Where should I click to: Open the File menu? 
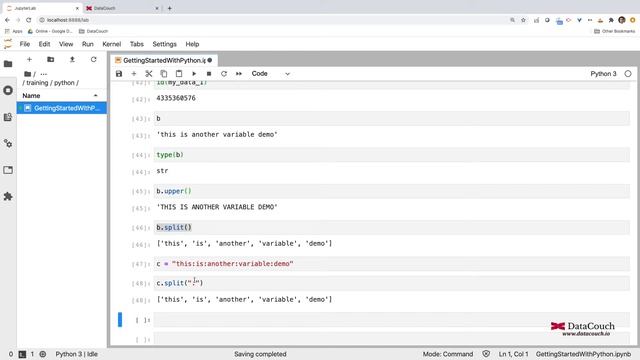point(25,44)
